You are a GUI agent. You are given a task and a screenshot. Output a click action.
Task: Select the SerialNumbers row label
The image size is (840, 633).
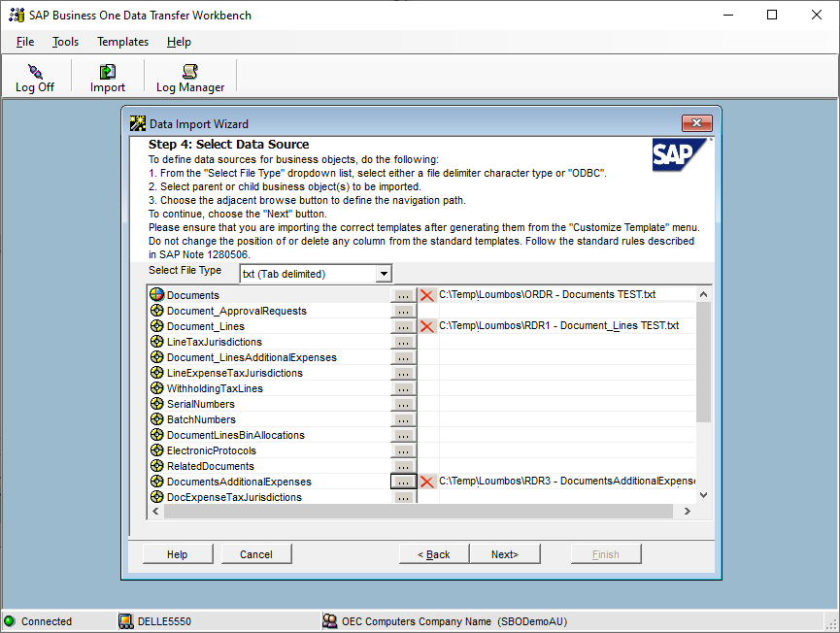pos(200,404)
